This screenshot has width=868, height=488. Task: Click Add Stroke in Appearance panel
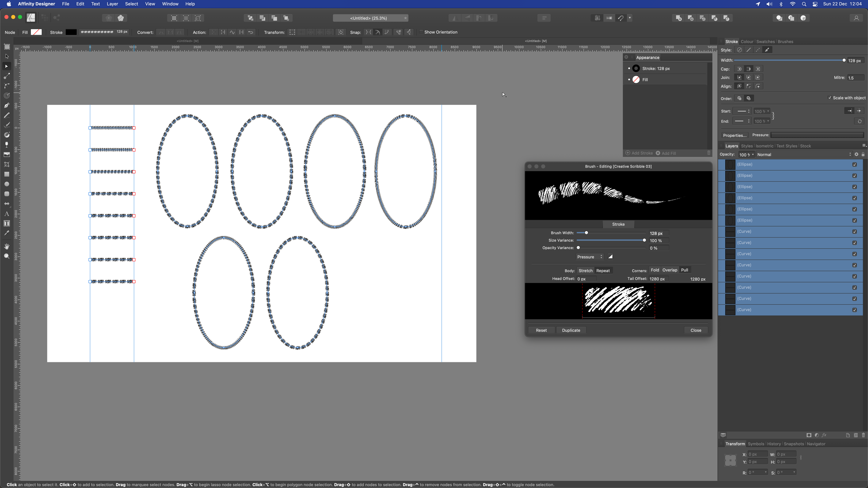(639, 153)
